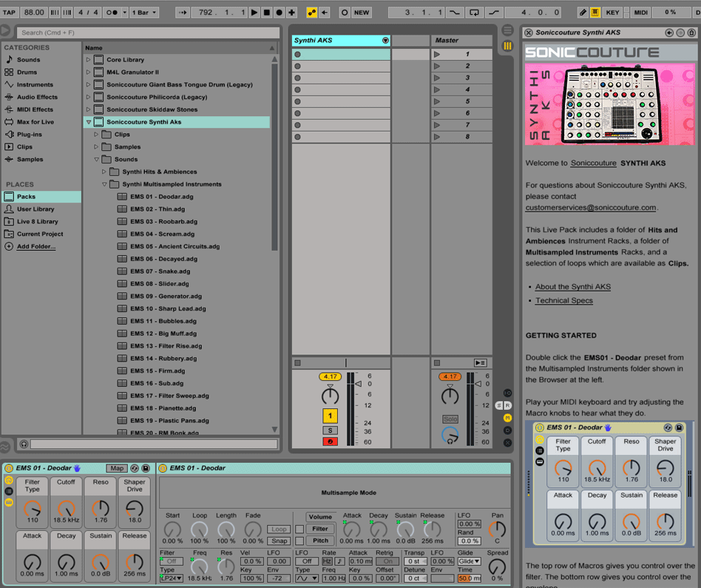
Task: Select the Max for Live category
Action: tap(35, 122)
